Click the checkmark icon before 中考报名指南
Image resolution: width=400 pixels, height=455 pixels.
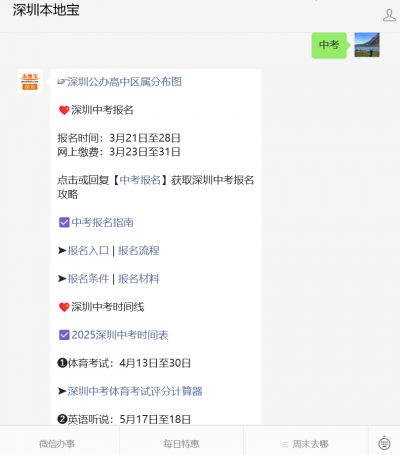coord(64,222)
